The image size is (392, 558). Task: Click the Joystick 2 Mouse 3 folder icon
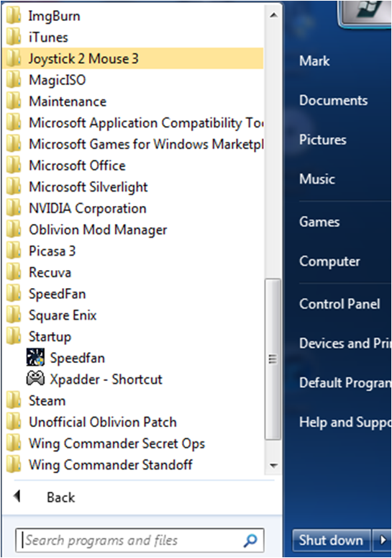(14, 58)
